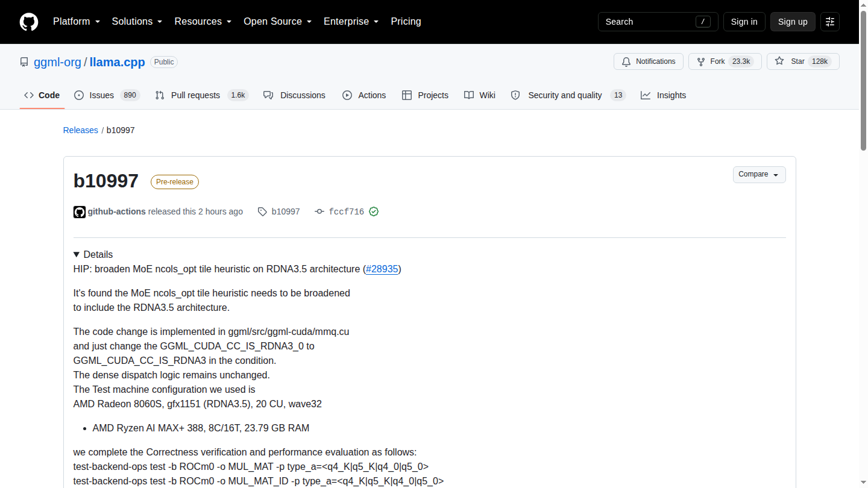The image size is (868, 488).
Task: Click the github-actions avatar icon
Action: click(x=80, y=212)
